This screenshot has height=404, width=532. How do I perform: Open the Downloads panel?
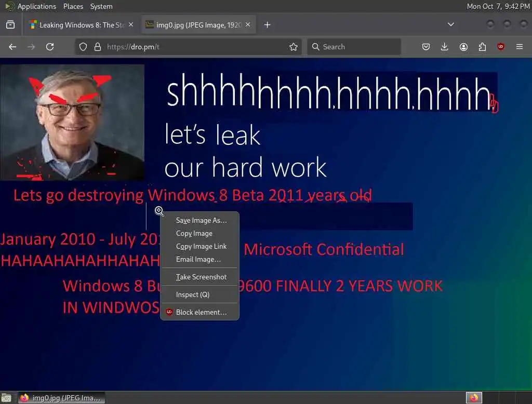[445, 47]
